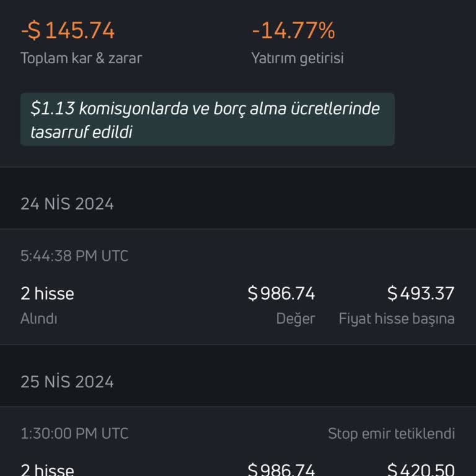Open the "2 hisse" entry above "Alındı"
The image size is (476, 476).
pos(47,293)
